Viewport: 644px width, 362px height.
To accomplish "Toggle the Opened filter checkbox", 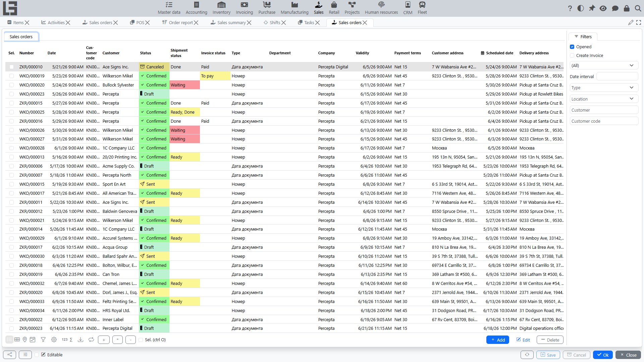I will 572,47.
